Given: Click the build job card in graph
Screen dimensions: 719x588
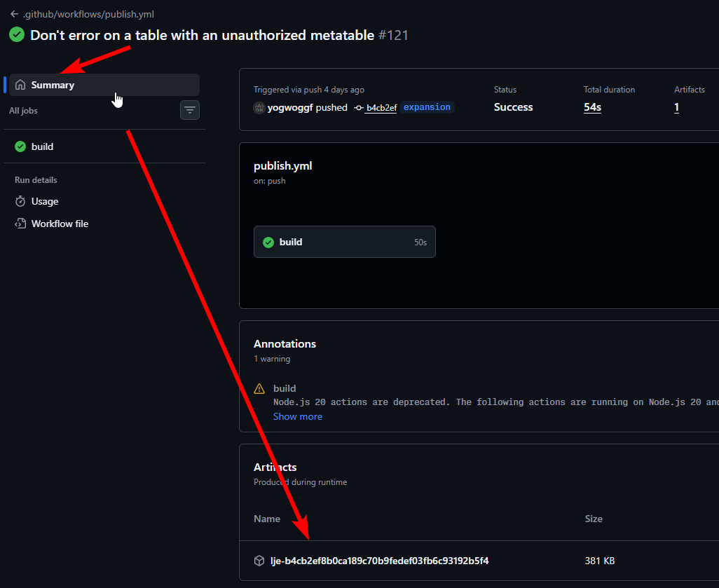Looking at the screenshot, I should [344, 242].
